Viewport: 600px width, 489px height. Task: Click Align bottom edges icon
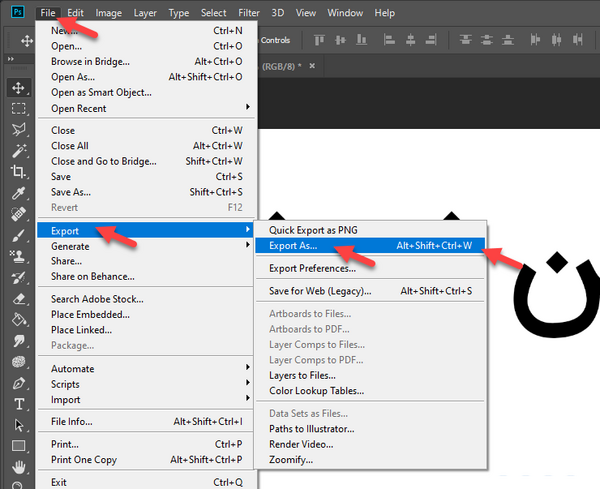[361, 39]
